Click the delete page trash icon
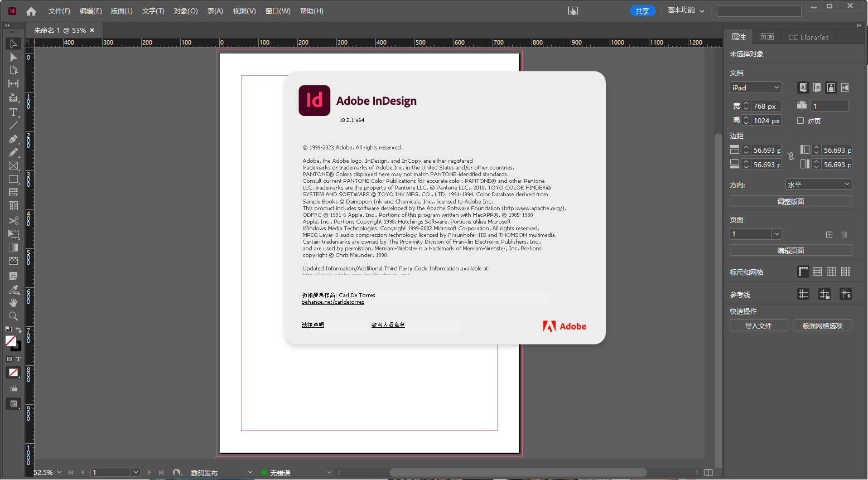 pos(844,235)
